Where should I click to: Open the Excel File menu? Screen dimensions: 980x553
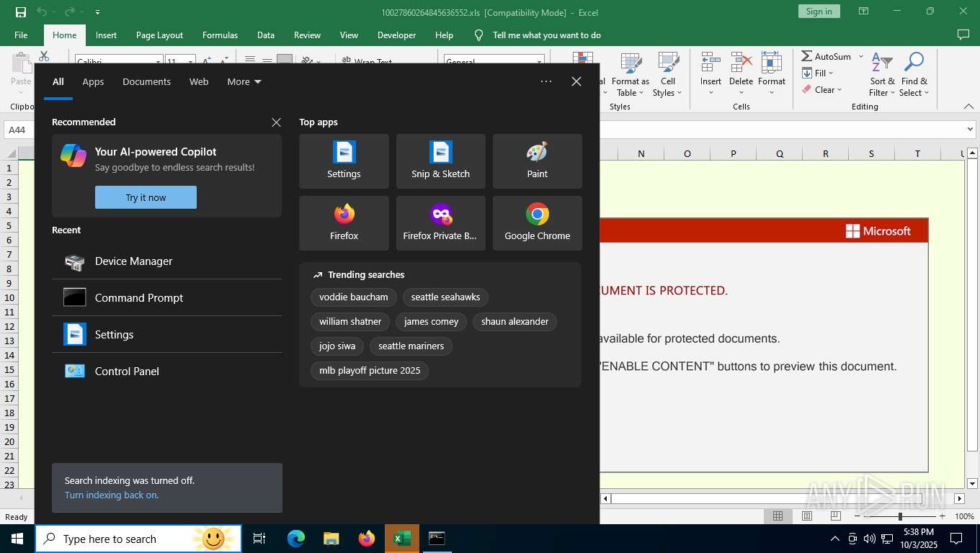click(x=21, y=35)
